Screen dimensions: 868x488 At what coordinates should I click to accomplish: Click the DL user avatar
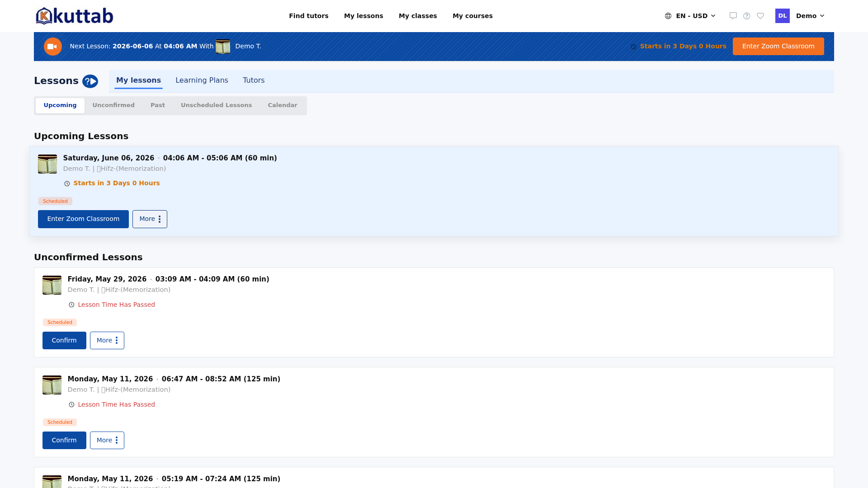click(783, 16)
